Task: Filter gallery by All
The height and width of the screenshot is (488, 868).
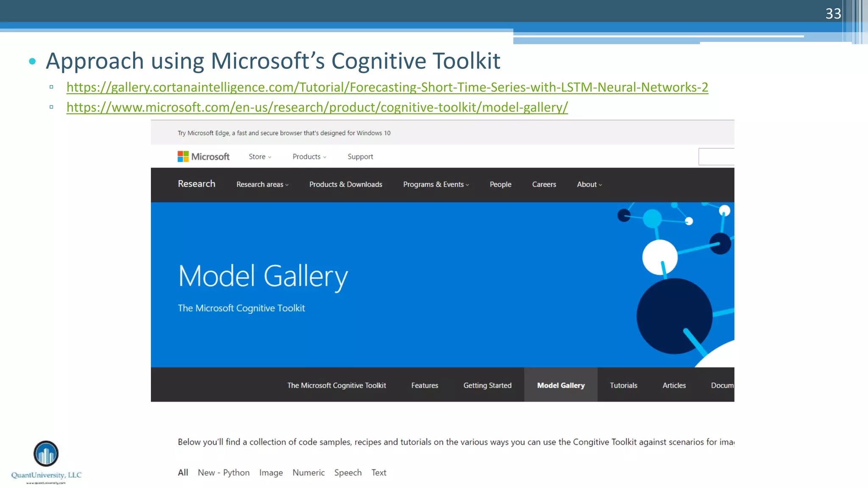Action: 183,472
